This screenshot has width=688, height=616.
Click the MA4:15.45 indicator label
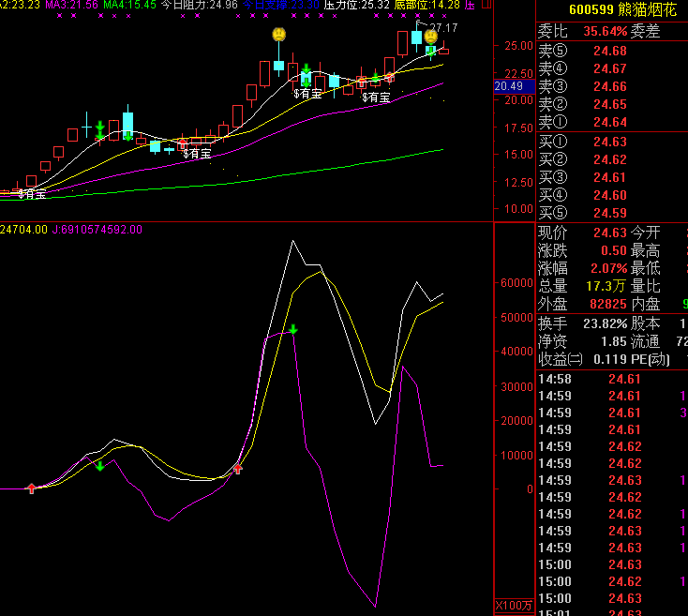[x=130, y=6]
